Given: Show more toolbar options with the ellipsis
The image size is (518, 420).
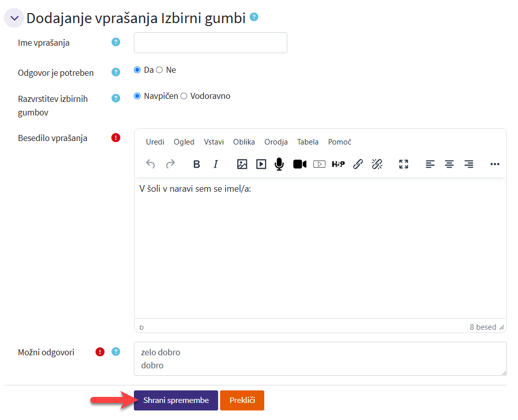Looking at the screenshot, I should point(495,164).
